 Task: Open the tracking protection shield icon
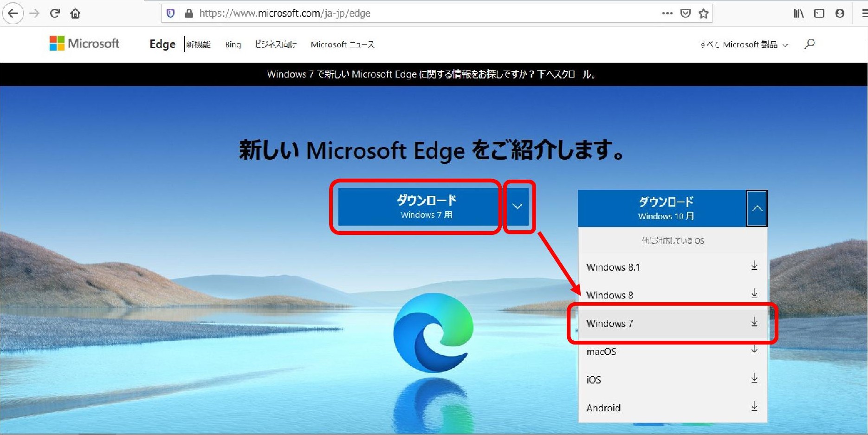pos(170,13)
